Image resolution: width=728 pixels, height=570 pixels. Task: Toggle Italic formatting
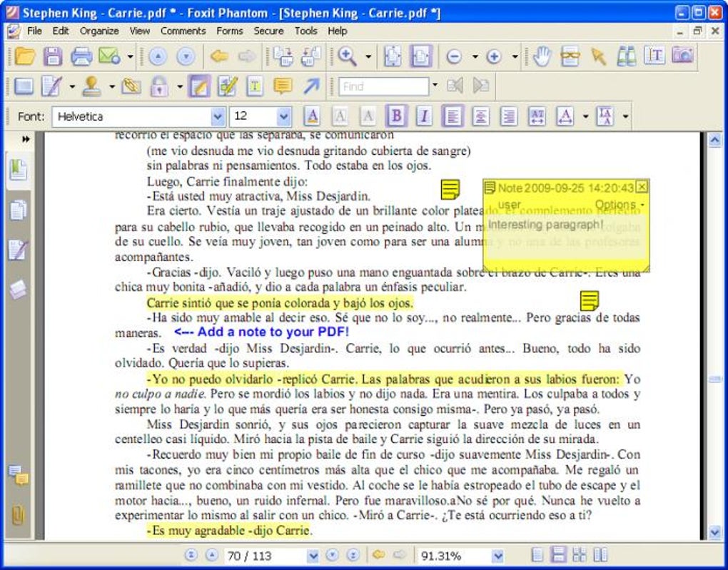[x=424, y=116]
